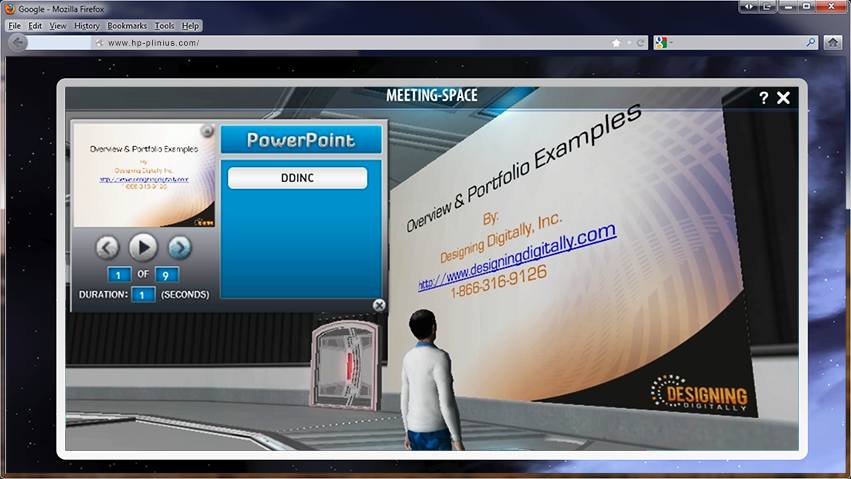
Task: Click the search magnifier icon
Action: pyautogui.click(x=811, y=42)
